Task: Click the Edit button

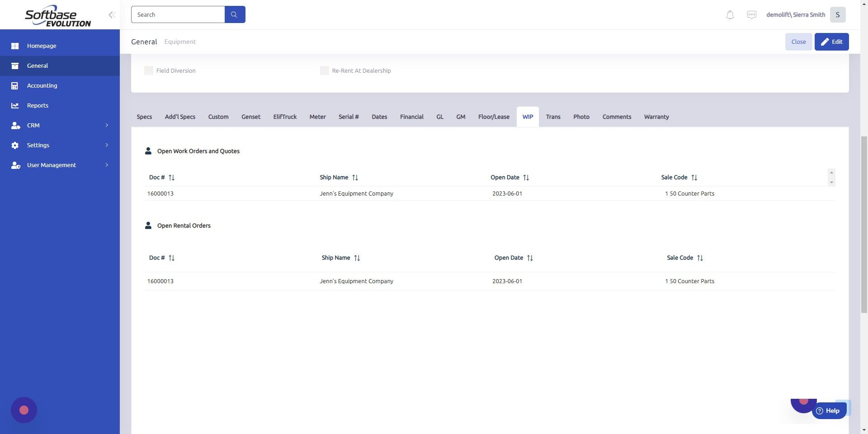Action: point(831,42)
